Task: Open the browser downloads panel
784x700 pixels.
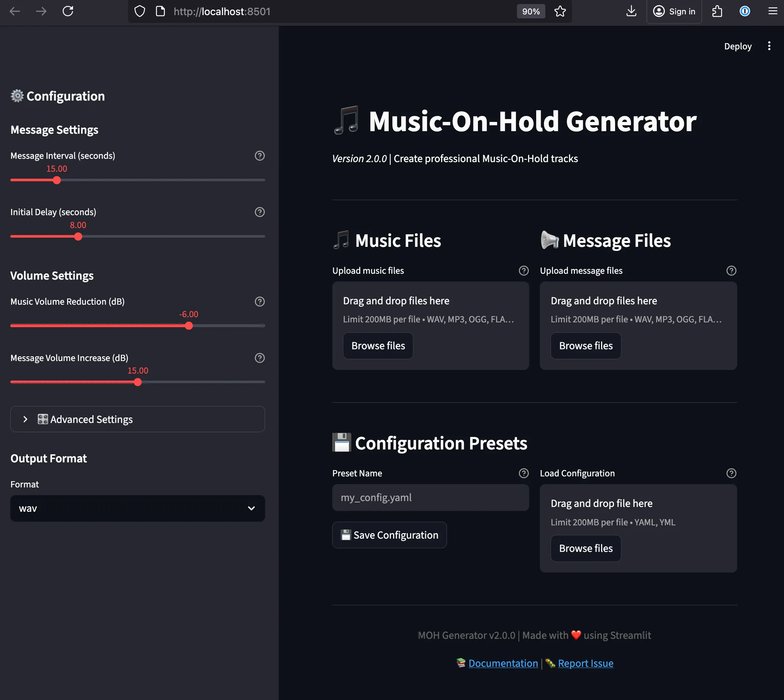Action: click(631, 11)
